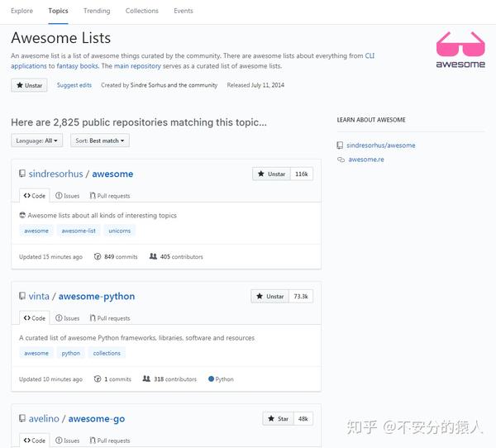Click the 849 commits history clock icon
This screenshot has width=496, height=448.
click(97, 256)
